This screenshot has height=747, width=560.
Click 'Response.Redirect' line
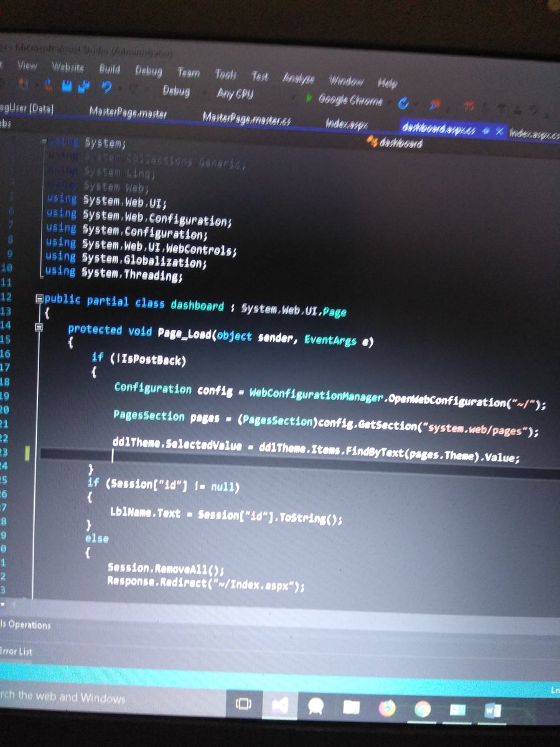206,583
